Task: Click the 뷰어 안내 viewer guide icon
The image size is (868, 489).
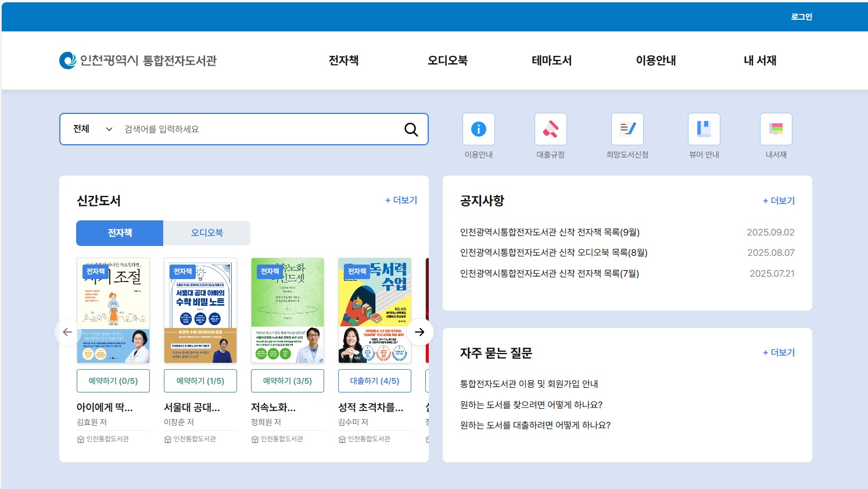Action: (x=704, y=129)
